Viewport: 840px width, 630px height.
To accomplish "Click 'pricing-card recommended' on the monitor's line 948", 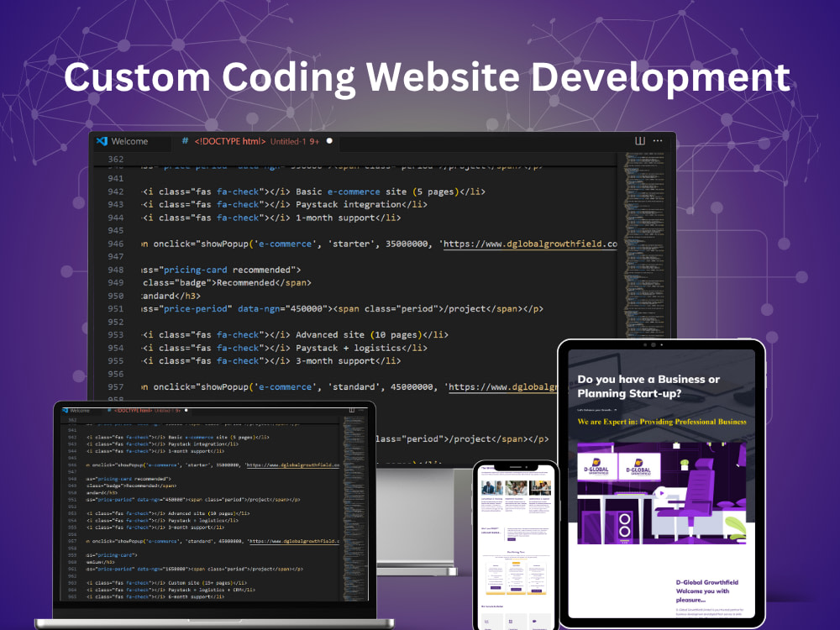I will (x=227, y=270).
